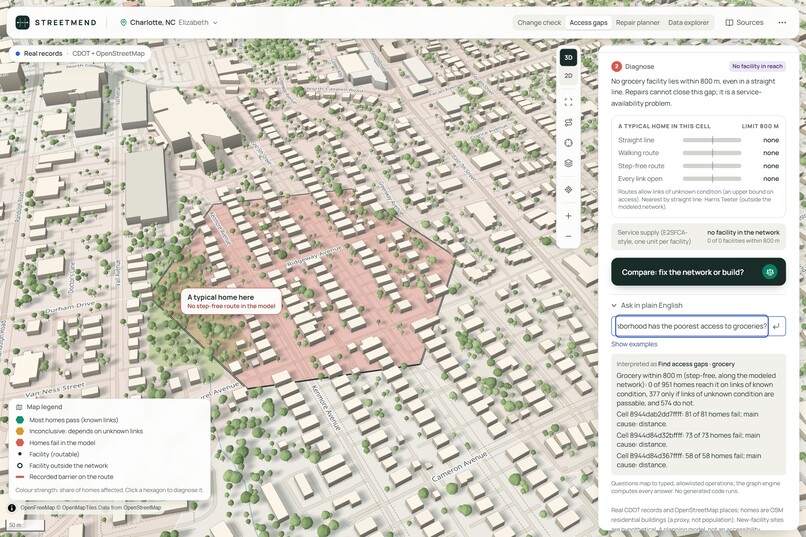Click the Map legend icon

click(20, 407)
